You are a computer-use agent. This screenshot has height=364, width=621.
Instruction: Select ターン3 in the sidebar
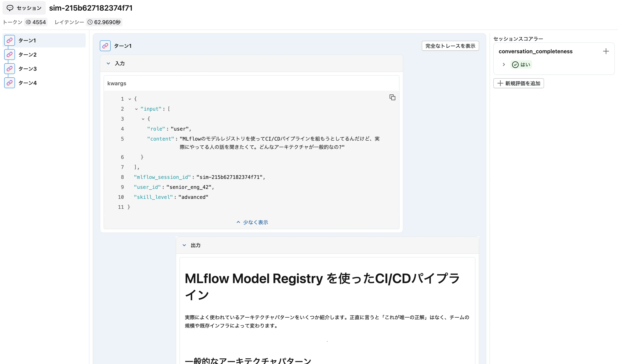(x=28, y=68)
